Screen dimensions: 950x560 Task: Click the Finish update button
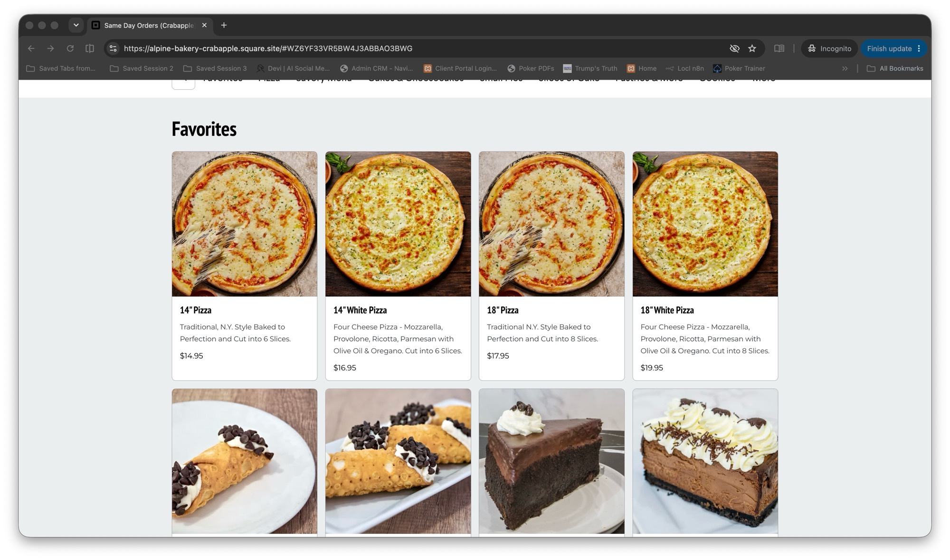coord(889,48)
